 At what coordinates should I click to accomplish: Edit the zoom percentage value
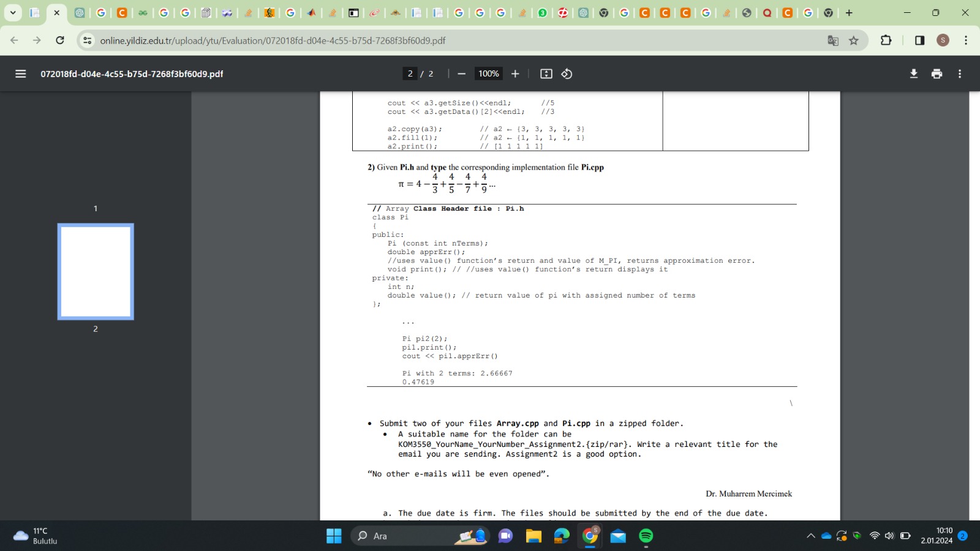(x=488, y=73)
